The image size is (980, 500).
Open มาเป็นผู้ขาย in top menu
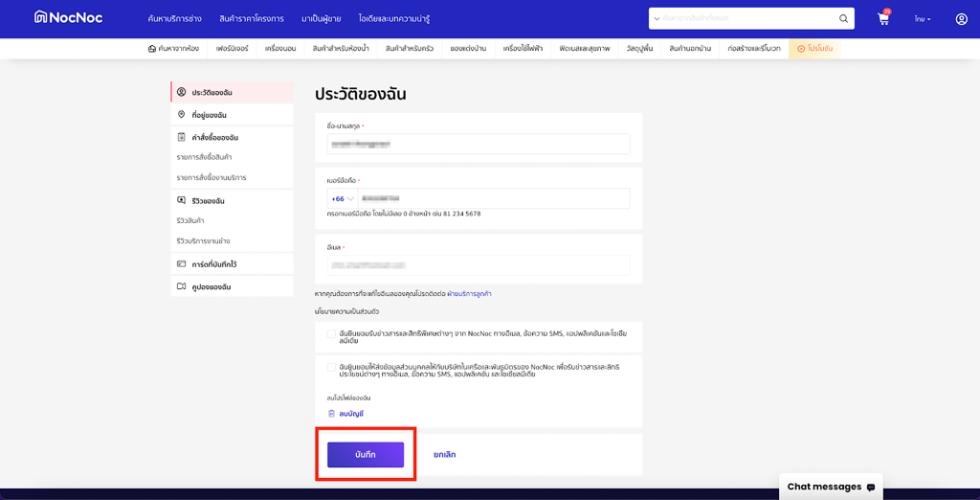click(x=322, y=19)
